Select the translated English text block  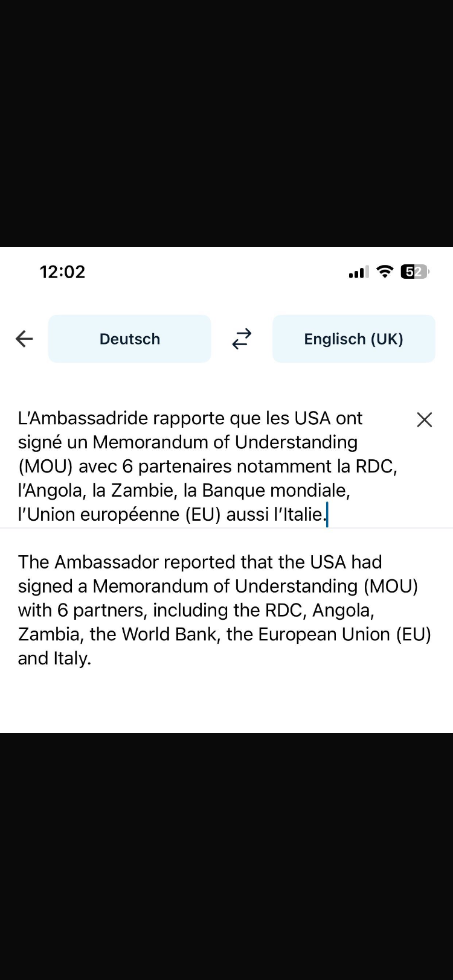pos(225,610)
